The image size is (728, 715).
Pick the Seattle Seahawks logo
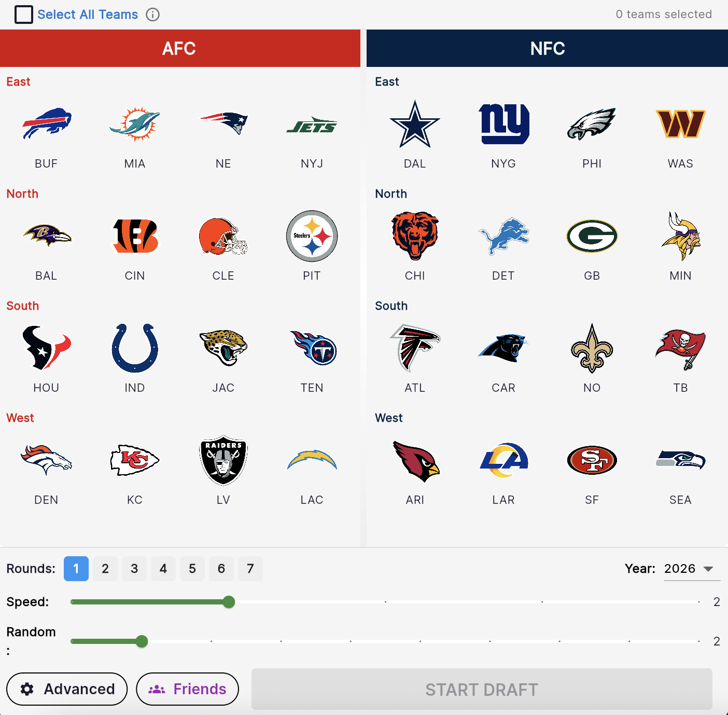(x=681, y=460)
